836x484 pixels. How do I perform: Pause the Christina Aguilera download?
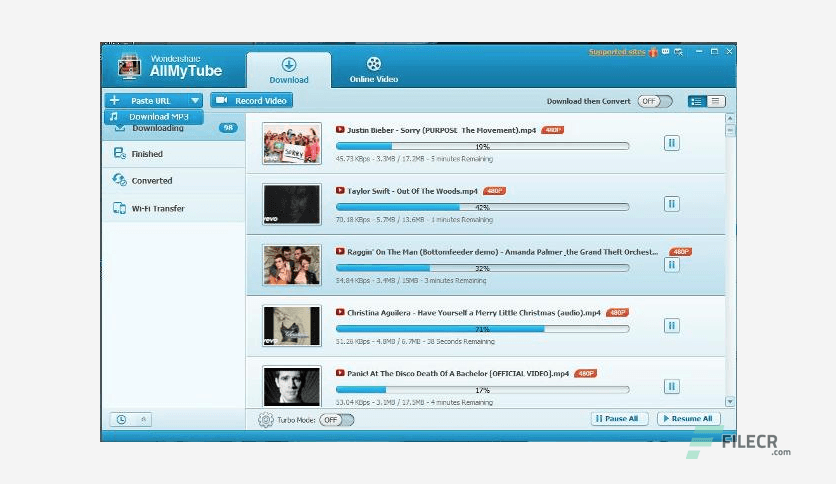[x=671, y=325]
